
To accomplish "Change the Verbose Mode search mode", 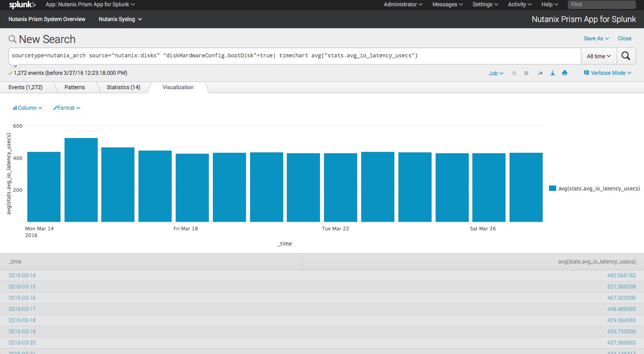I will pyautogui.click(x=608, y=73).
